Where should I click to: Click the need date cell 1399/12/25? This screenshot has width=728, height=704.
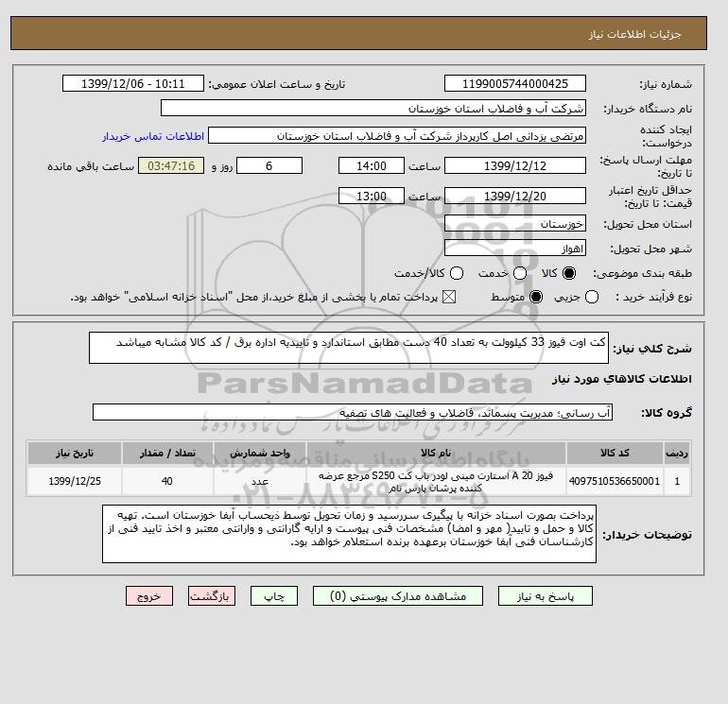click(x=75, y=481)
